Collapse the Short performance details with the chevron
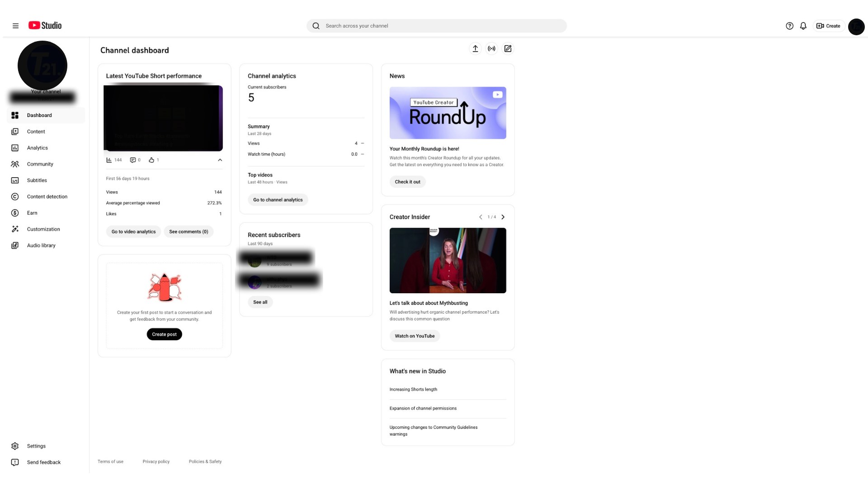 point(220,160)
